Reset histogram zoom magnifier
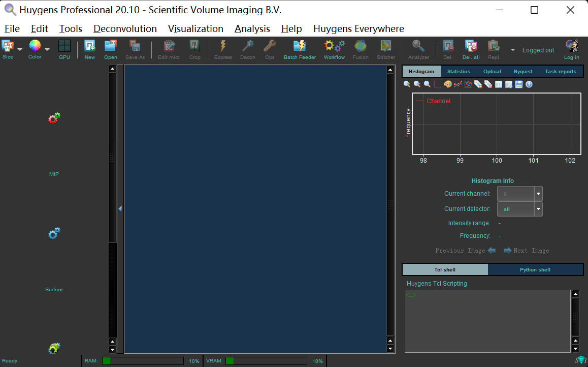Screen dimensions: 588x367 tap(427, 84)
